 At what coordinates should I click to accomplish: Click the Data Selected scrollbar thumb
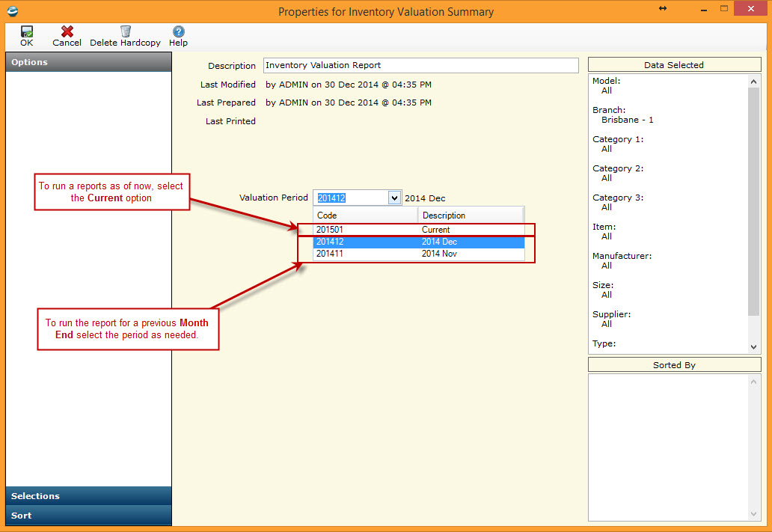click(753, 201)
